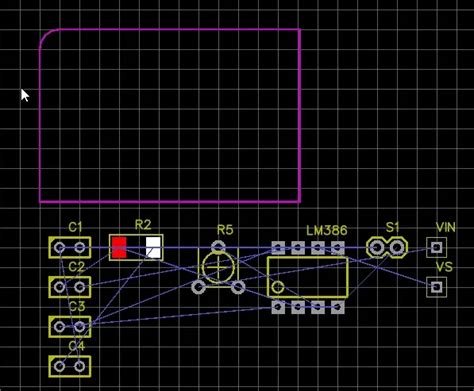
Task: Select the left pad of capacitor C1
Action: coord(60,248)
